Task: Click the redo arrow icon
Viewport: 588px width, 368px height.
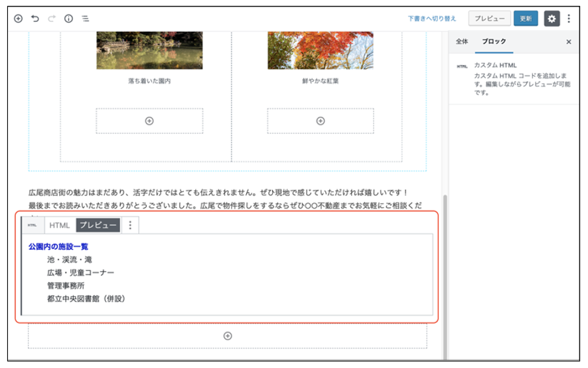Action: [x=52, y=19]
